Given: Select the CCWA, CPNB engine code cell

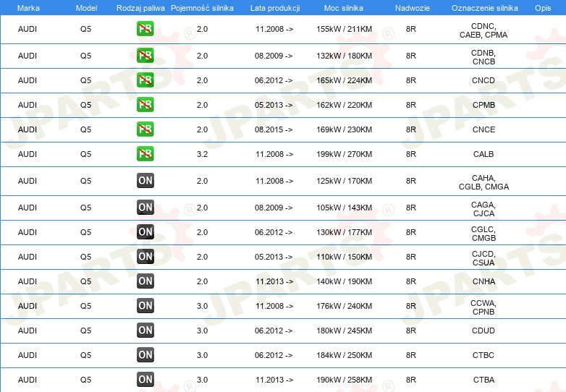Looking at the screenshot, I should point(483,307).
